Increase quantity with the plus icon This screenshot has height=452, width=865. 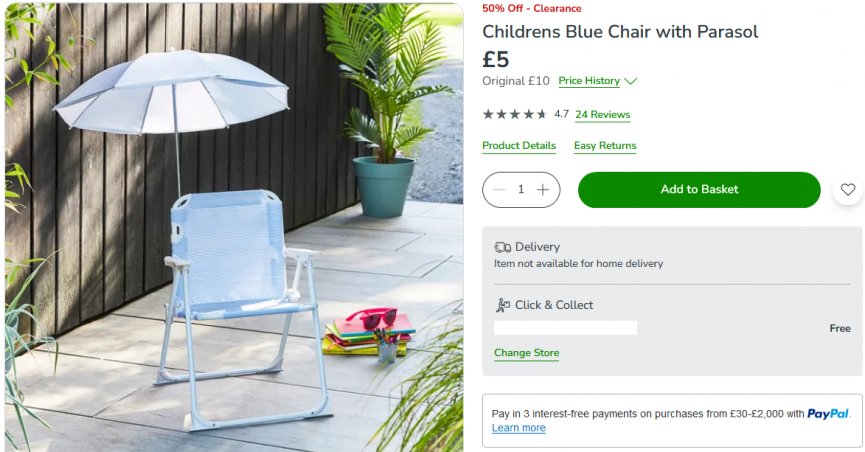pyautogui.click(x=543, y=190)
